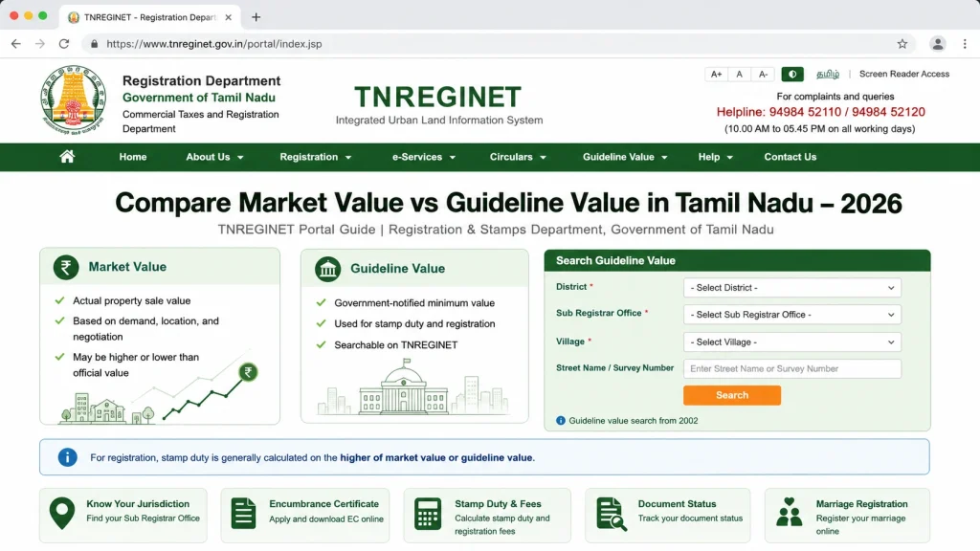Expand the Help menu
This screenshot has width=980, height=551.
pos(715,157)
